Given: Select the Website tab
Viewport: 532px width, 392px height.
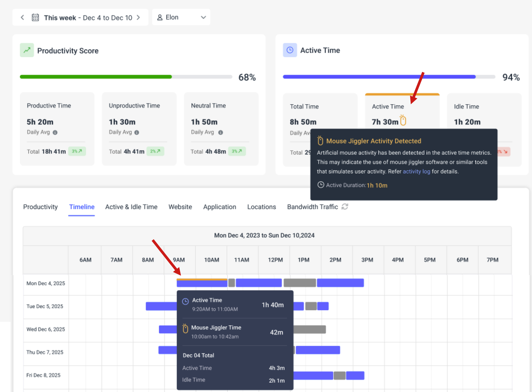Looking at the screenshot, I should click(180, 207).
